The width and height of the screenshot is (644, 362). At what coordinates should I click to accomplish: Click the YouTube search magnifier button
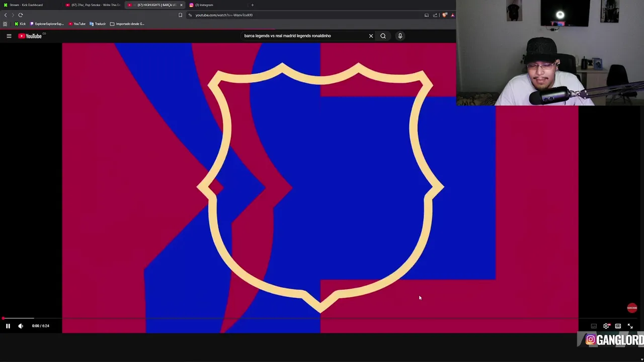383,36
